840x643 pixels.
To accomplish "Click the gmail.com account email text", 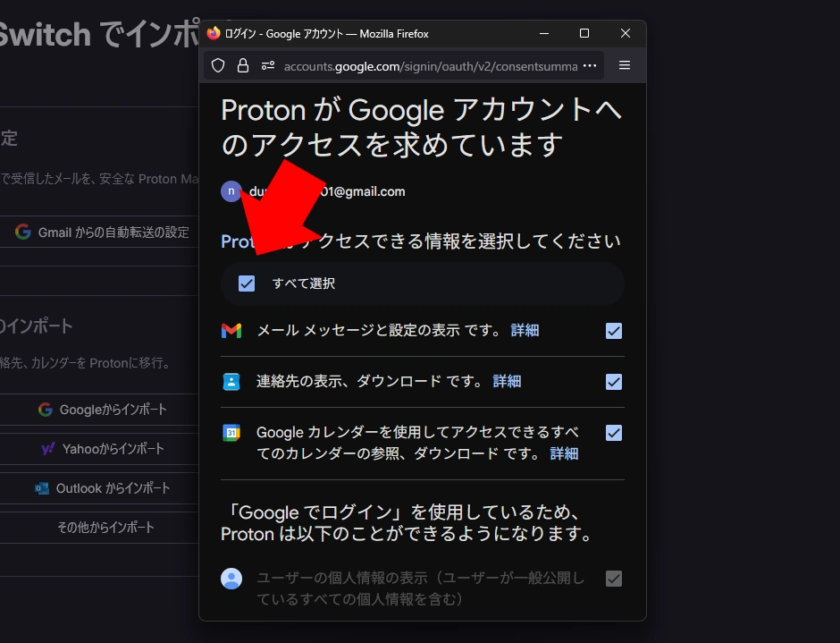I will click(327, 191).
